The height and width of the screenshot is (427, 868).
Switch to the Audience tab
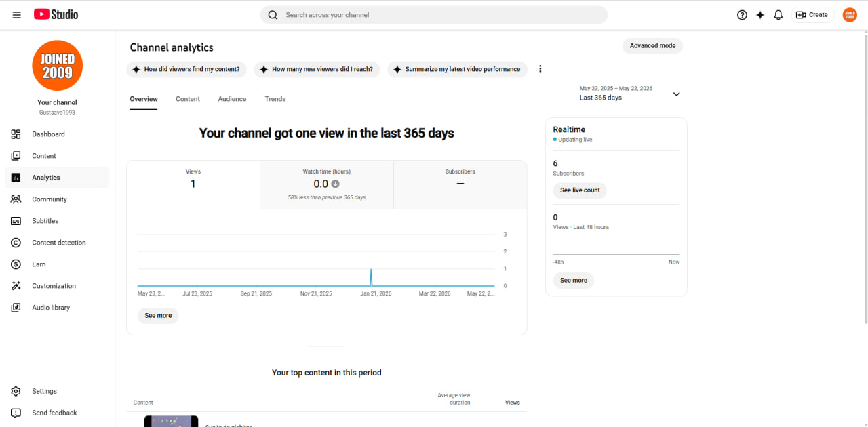click(232, 99)
